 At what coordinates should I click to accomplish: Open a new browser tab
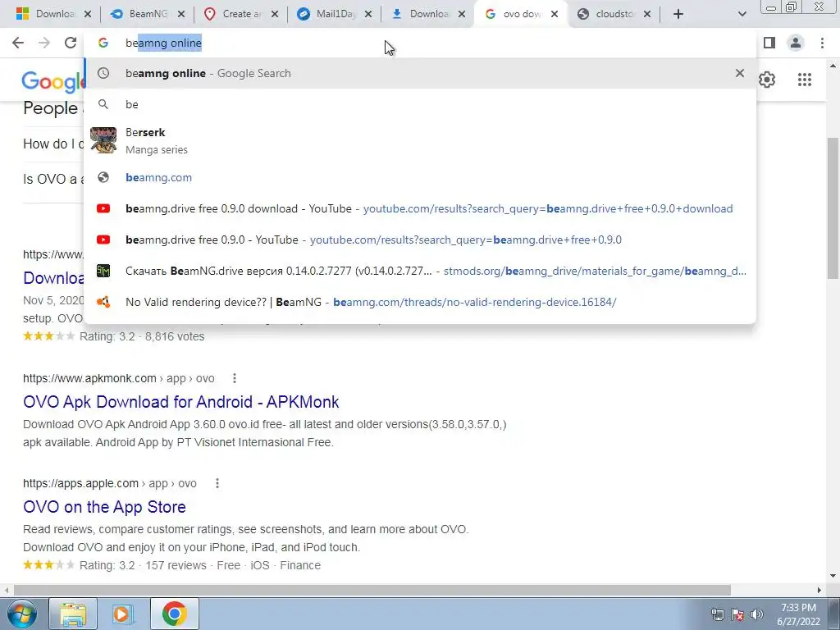[678, 14]
